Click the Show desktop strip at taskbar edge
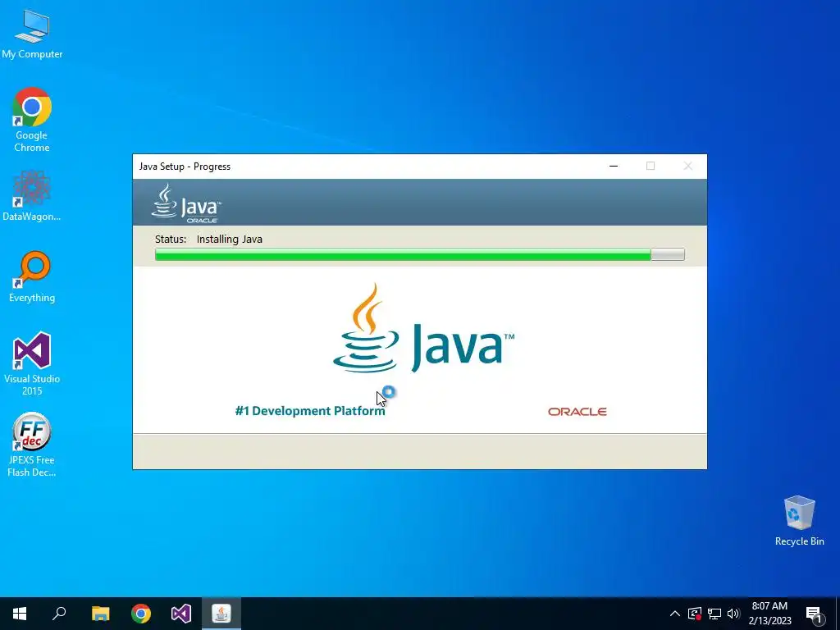Screen dimensions: 840x630 click(838, 614)
